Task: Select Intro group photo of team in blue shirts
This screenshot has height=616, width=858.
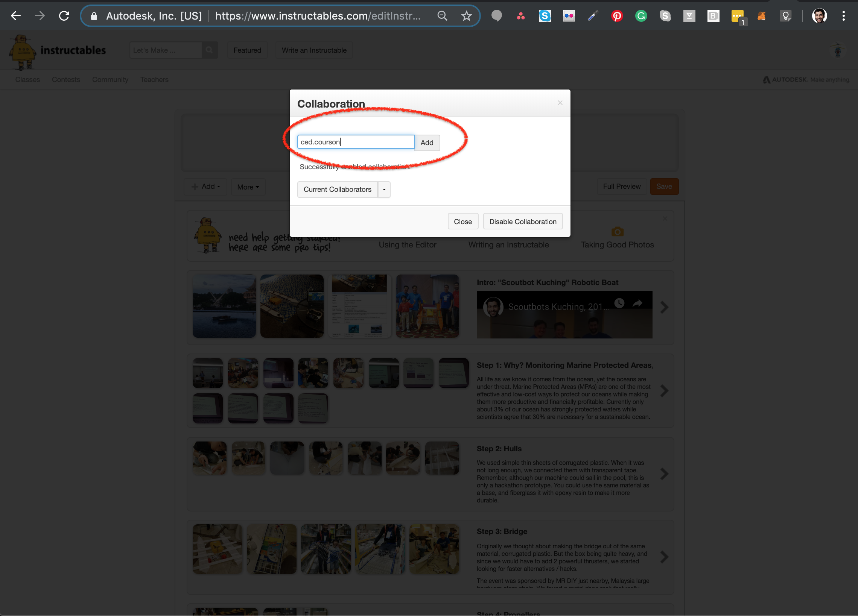Action: coord(427,306)
